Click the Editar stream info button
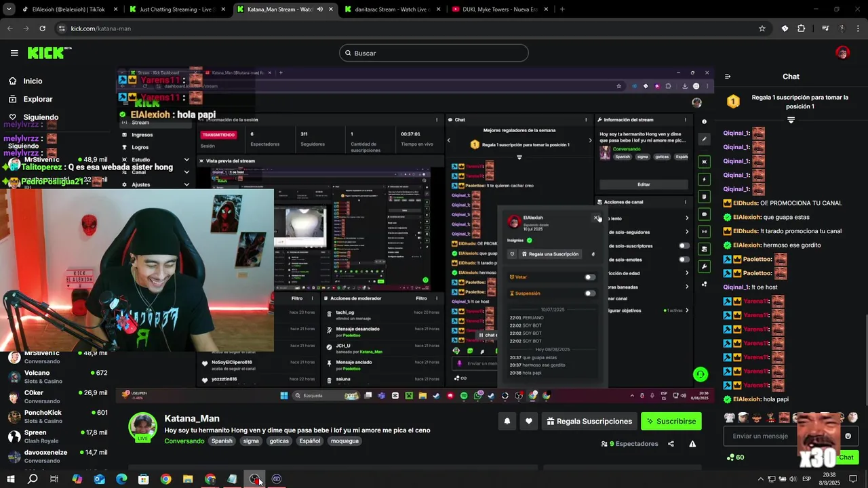This screenshot has height=488, width=868. (x=644, y=184)
